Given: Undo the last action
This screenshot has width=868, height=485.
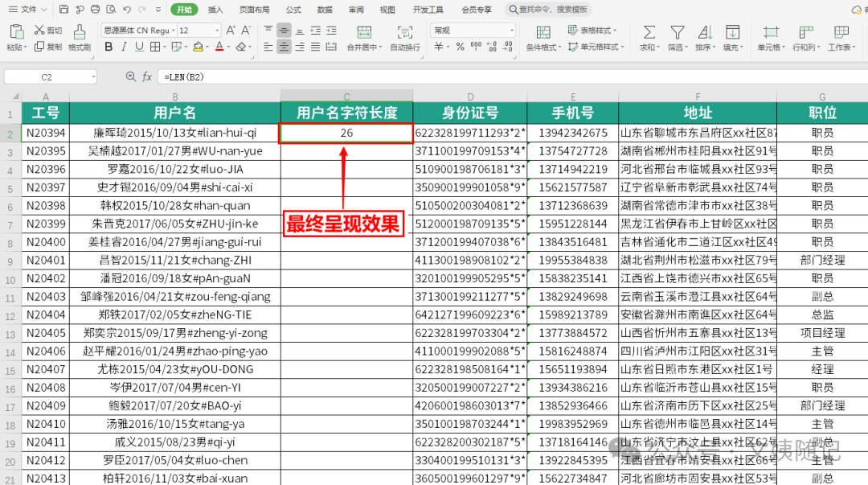Looking at the screenshot, I should 127,10.
